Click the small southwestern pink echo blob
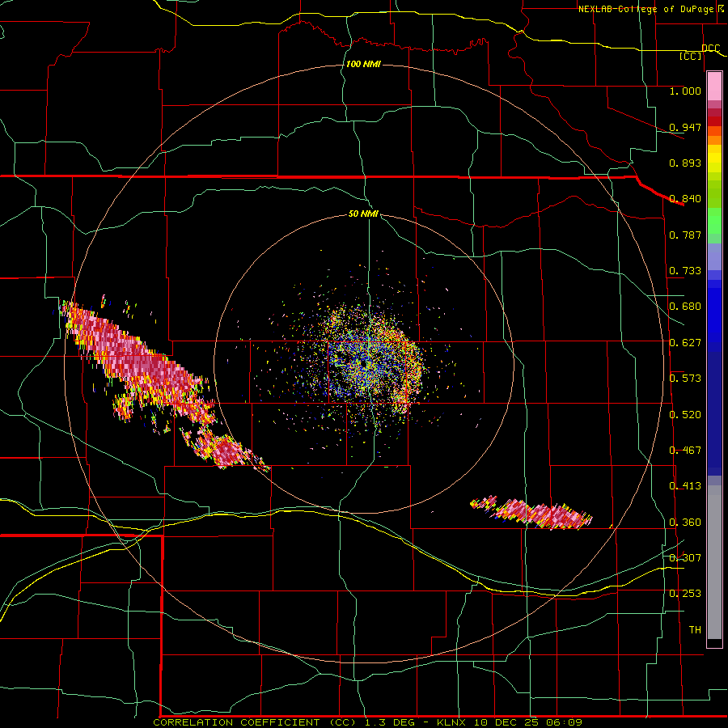728x728 pixels. tap(224, 451)
